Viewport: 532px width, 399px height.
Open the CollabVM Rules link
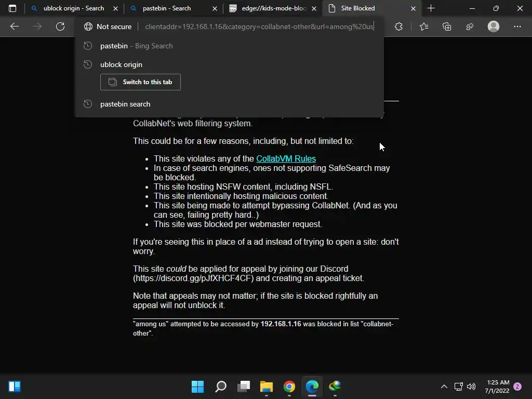click(x=286, y=159)
